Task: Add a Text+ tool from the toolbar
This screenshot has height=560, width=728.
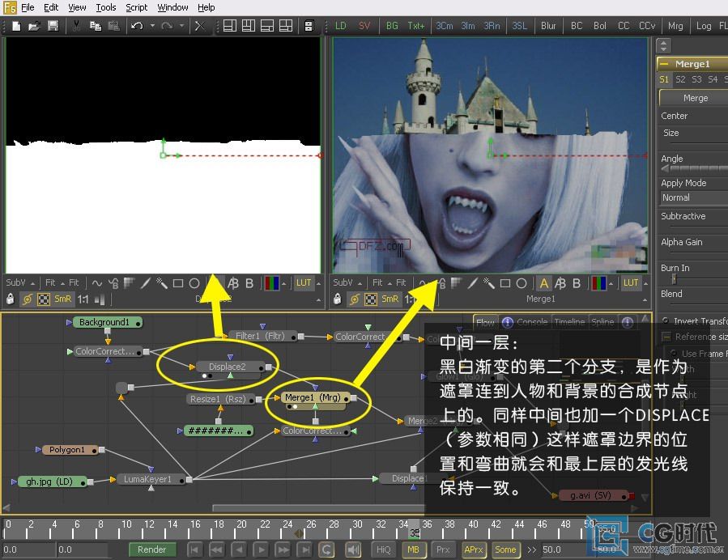Action: [x=416, y=26]
